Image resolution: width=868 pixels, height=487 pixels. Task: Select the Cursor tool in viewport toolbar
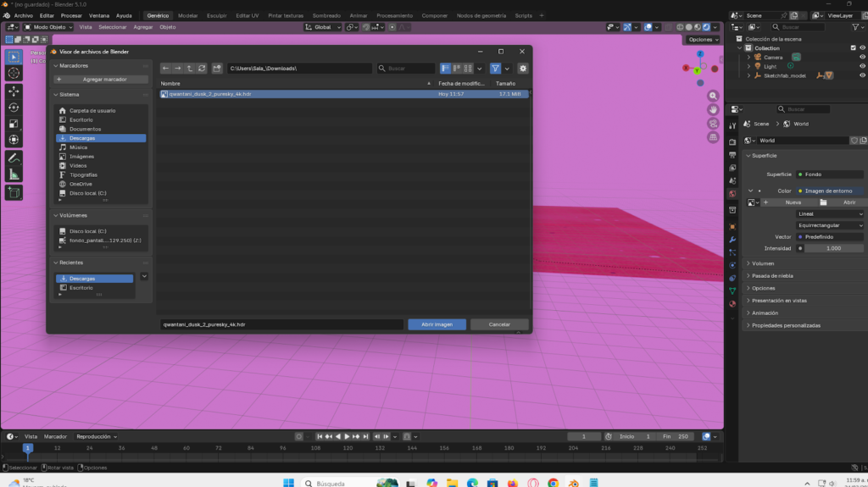pyautogui.click(x=14, y=73)
